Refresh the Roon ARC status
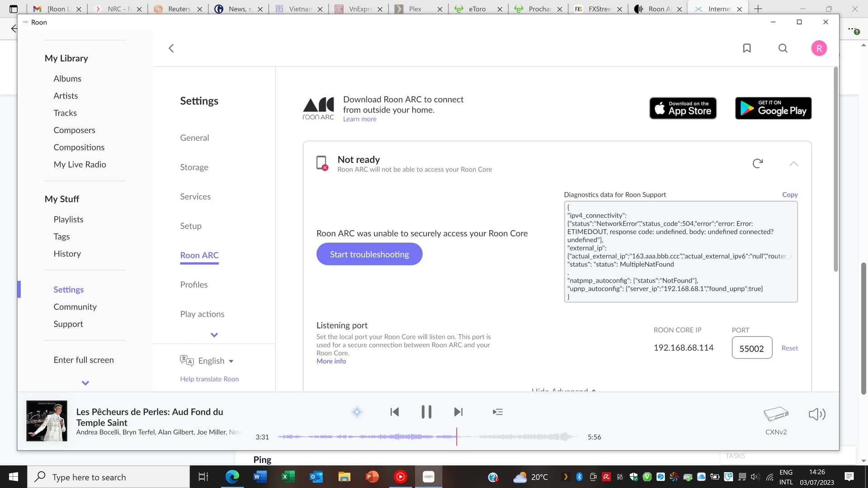The image size is (868, 488). (758, 164)
